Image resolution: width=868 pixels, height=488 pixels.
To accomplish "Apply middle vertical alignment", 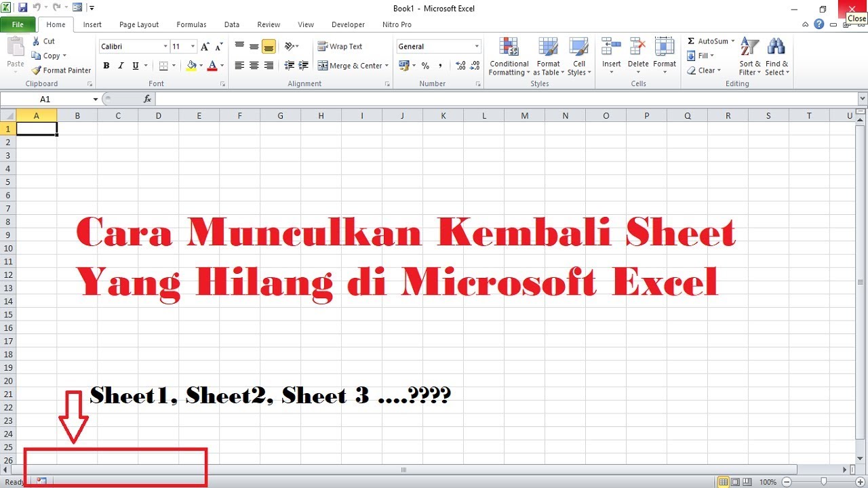I will point(254,46).
